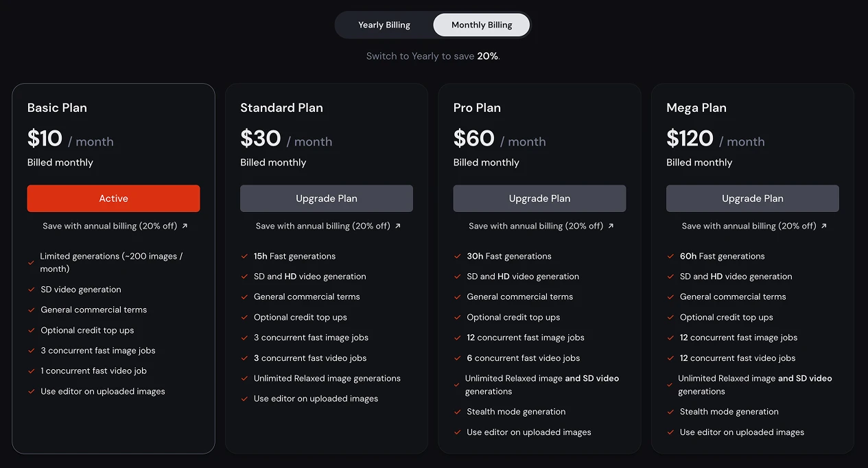Viewport: 868px width, 468px height.
Task: Click the checkmark beside 15h Fast generations
Action: 246,256
